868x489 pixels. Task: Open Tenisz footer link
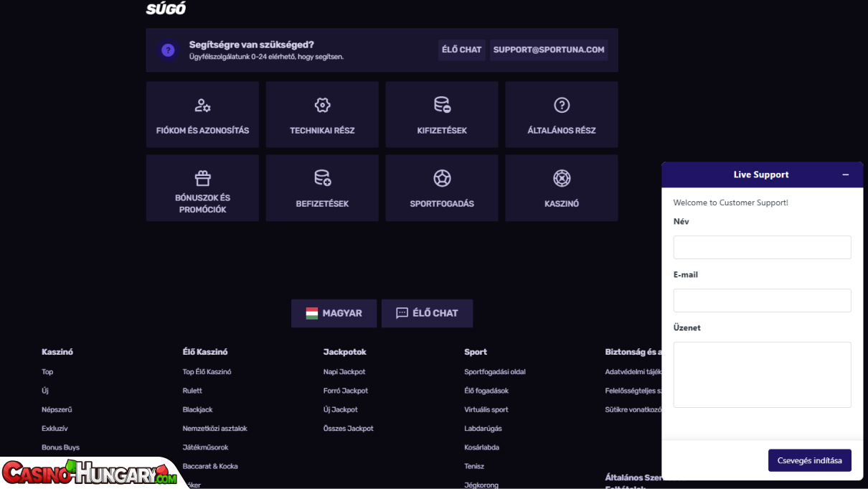(474, 466)
